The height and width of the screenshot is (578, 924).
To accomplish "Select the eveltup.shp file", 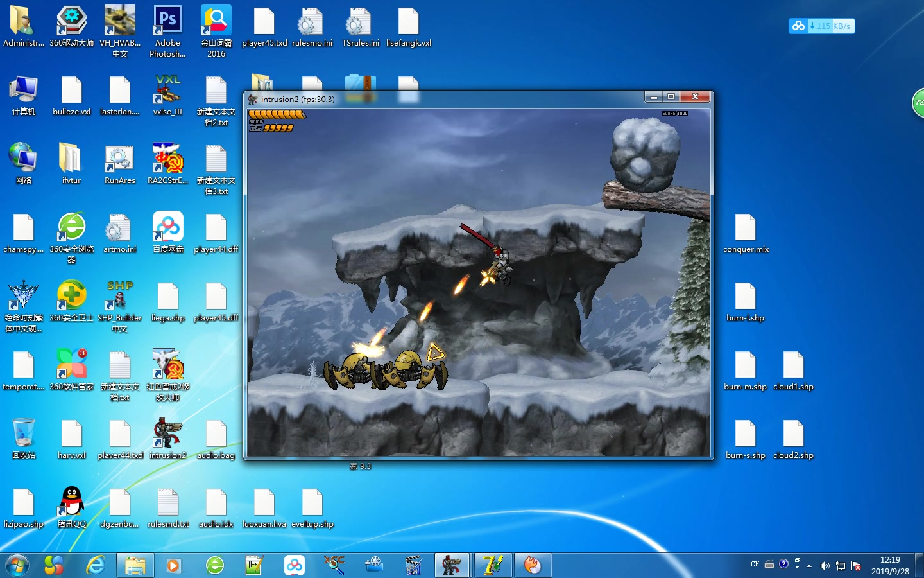I will click(x=312, y=508).
